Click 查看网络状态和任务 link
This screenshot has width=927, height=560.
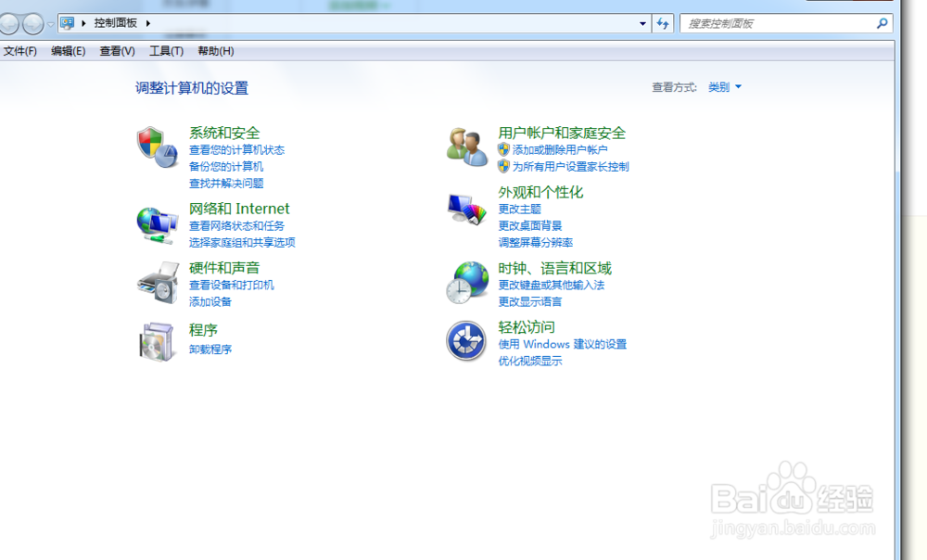tap(236, 226)
